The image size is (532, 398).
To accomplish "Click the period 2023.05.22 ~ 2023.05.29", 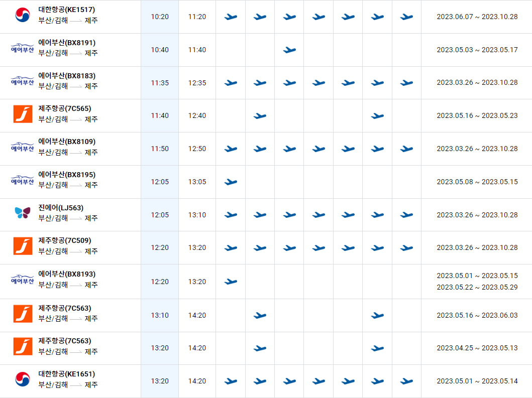I will pyautogui.click(x=477, y=287).
